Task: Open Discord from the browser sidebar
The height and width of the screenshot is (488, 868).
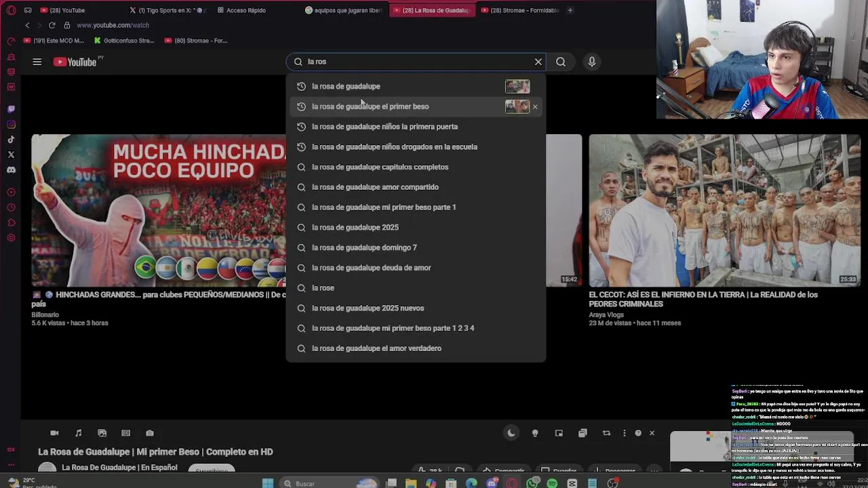Action: 11,170
